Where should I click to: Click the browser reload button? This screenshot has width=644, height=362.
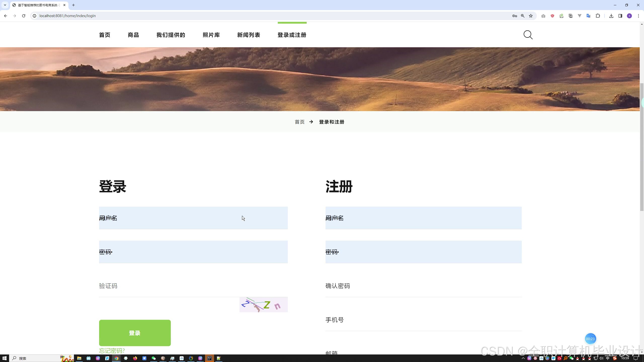click(x=24, y=16)
